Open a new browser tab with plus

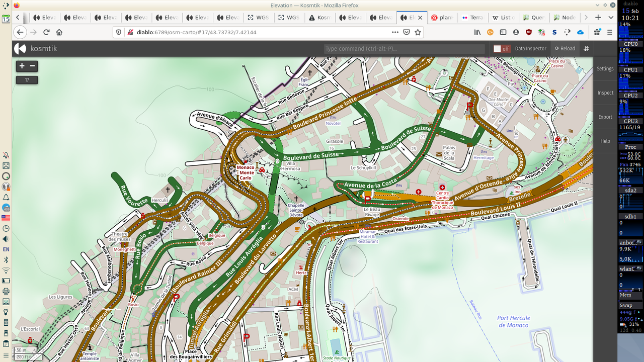click(x=598, y=17)
